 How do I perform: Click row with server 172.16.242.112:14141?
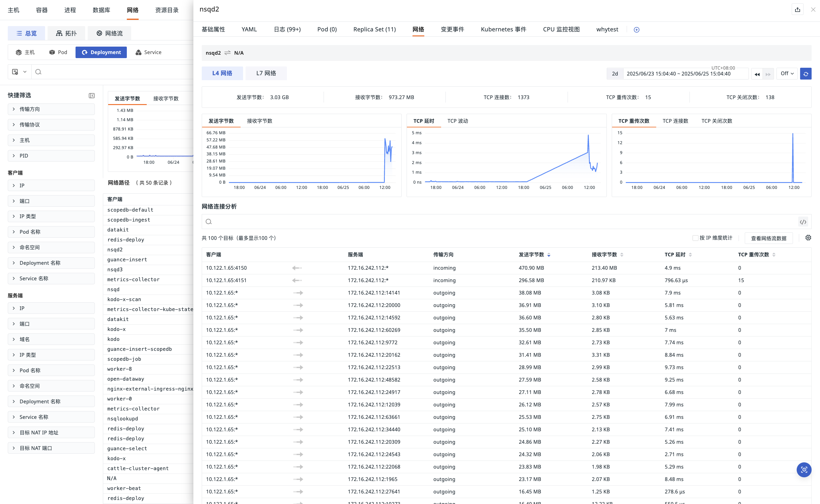pos(506,293)
